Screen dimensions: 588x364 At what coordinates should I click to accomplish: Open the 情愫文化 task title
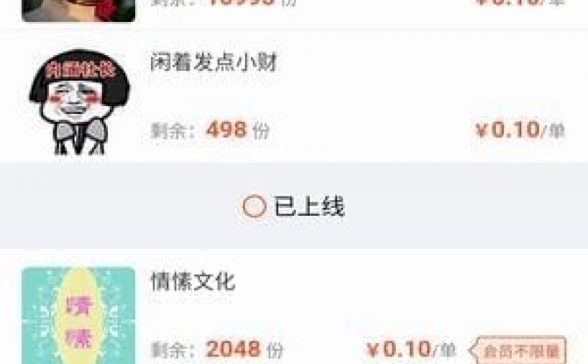tap(193, 282)
